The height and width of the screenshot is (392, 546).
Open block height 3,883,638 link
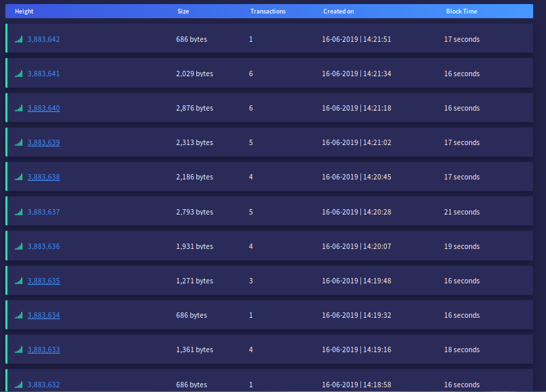pyautogui.click(x=44, y=177)
